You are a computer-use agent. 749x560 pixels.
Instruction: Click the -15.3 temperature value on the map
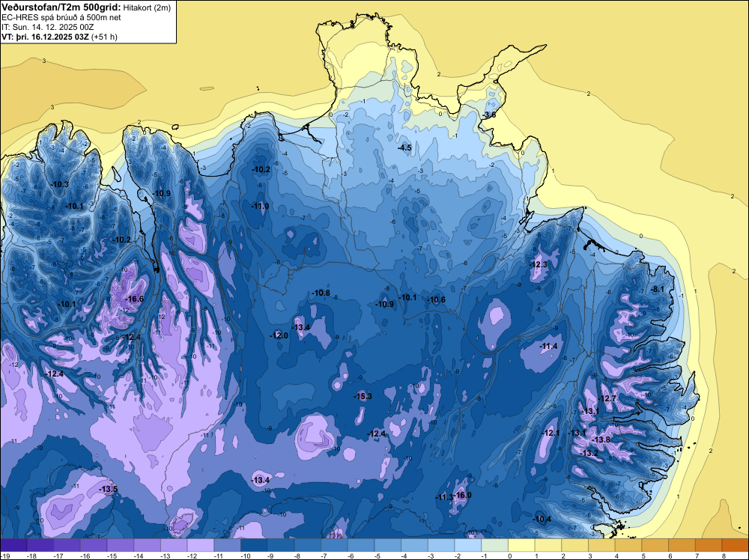[363, 396]
